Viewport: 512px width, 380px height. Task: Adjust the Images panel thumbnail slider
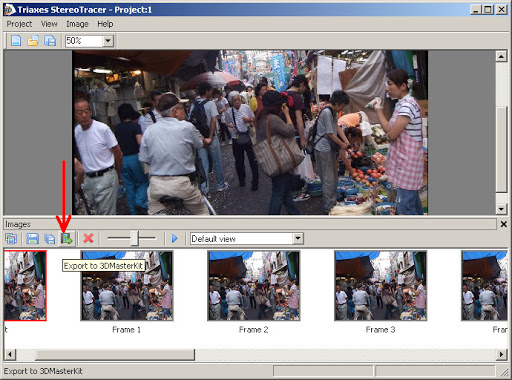135,238
